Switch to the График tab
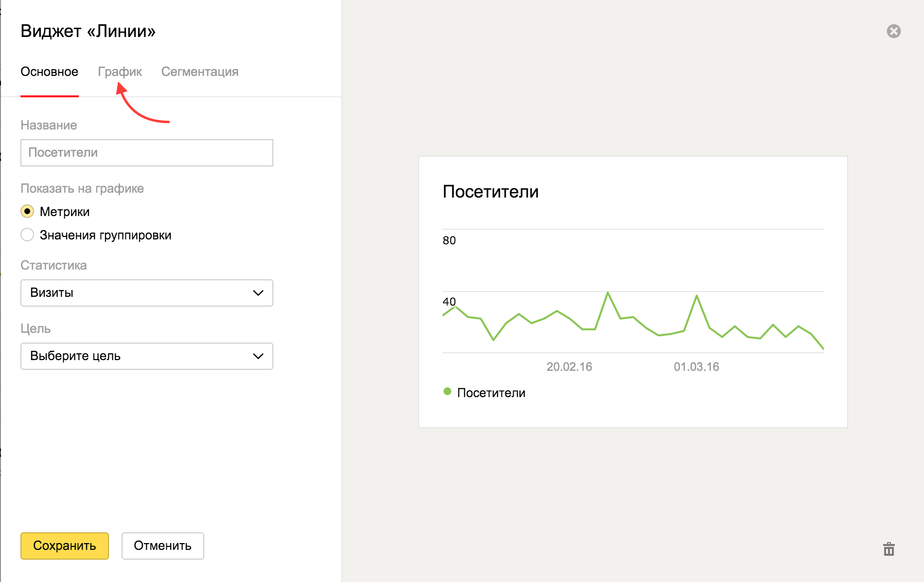The width and height of the screenshot is (924, 582). 120,72
